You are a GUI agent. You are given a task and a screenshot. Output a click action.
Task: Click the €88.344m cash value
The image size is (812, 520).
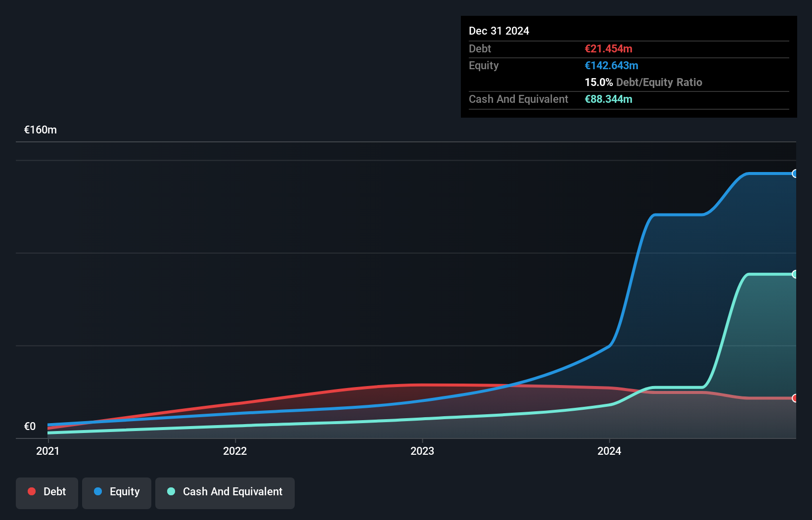tap(608, 99)
